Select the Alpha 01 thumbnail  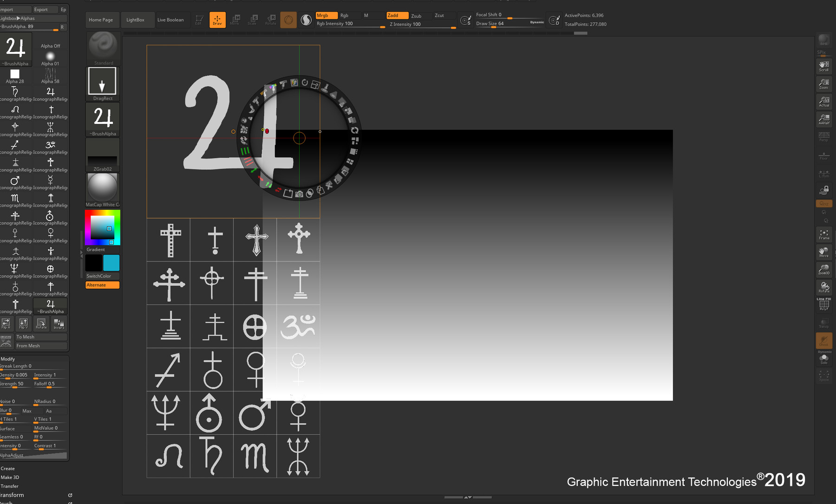coord(50,58)
